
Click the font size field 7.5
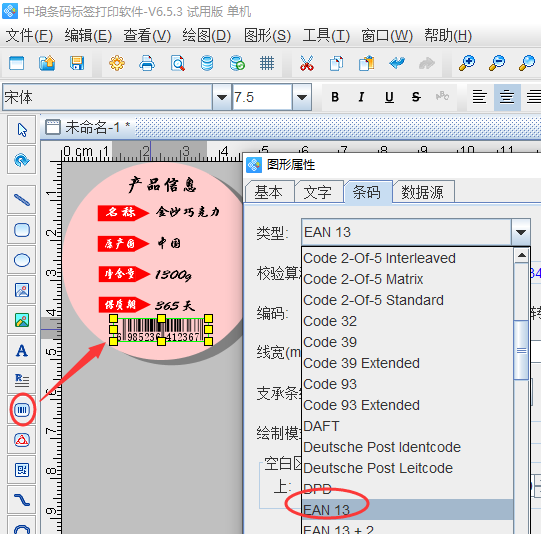tap(263, 97)
